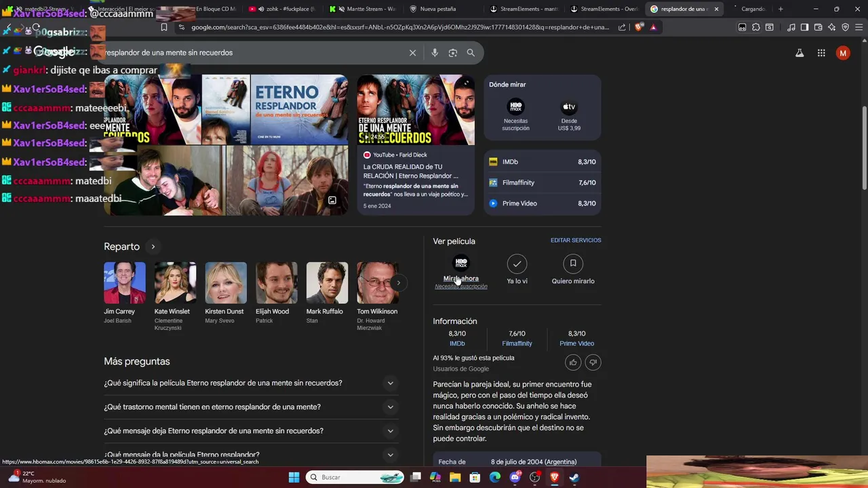Screen dimensions: 868x488
Task: Open Brave VPN shield icon
Action: coord(845,27)
